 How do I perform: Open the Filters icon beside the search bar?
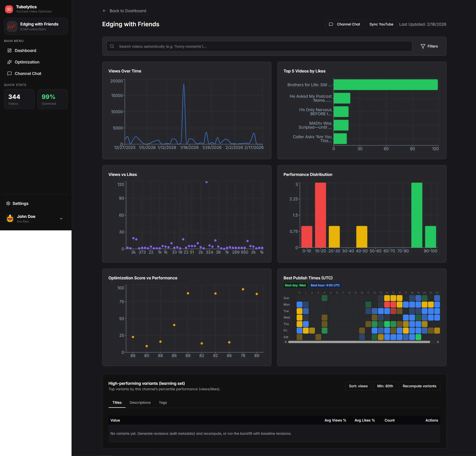(x=423, y=46)
